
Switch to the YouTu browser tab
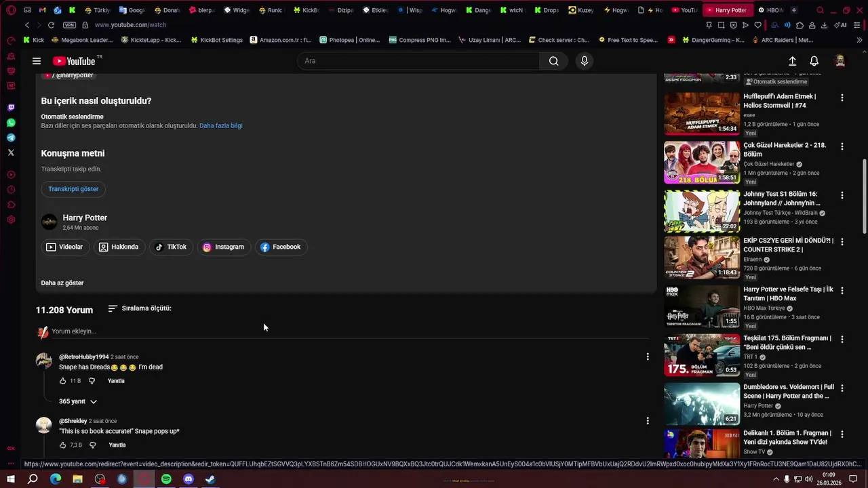(x=684, y=10)
